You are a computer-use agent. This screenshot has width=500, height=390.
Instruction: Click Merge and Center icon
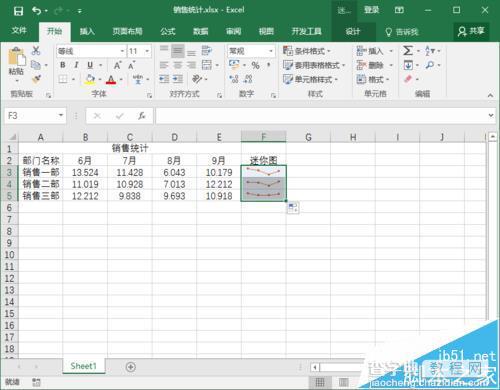[x=207, y=65]
